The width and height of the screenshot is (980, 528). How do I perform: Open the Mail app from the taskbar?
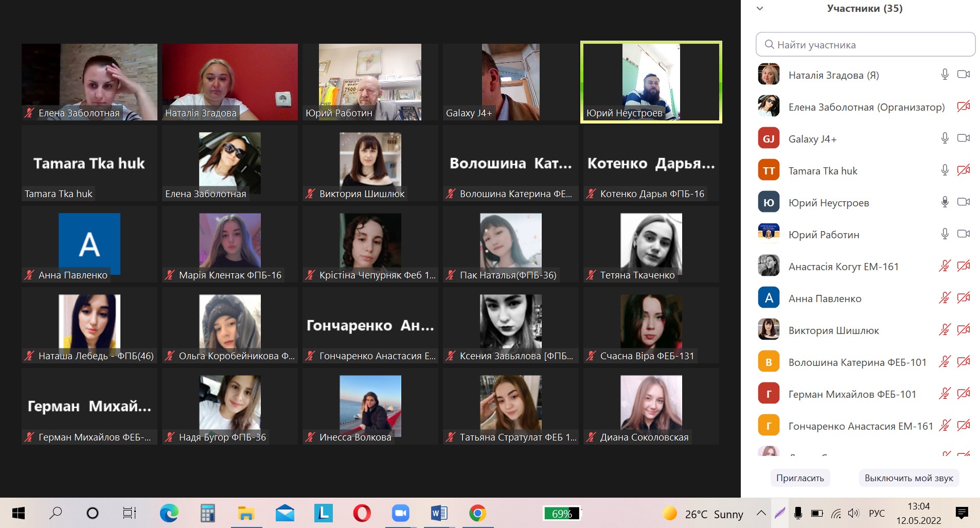coord(284,513)
